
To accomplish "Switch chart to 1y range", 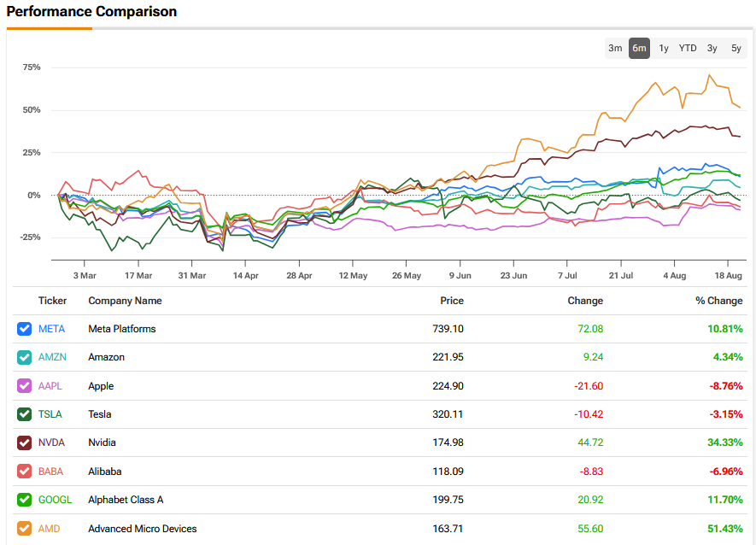I will pyautogui.click(x=664, y=48).
